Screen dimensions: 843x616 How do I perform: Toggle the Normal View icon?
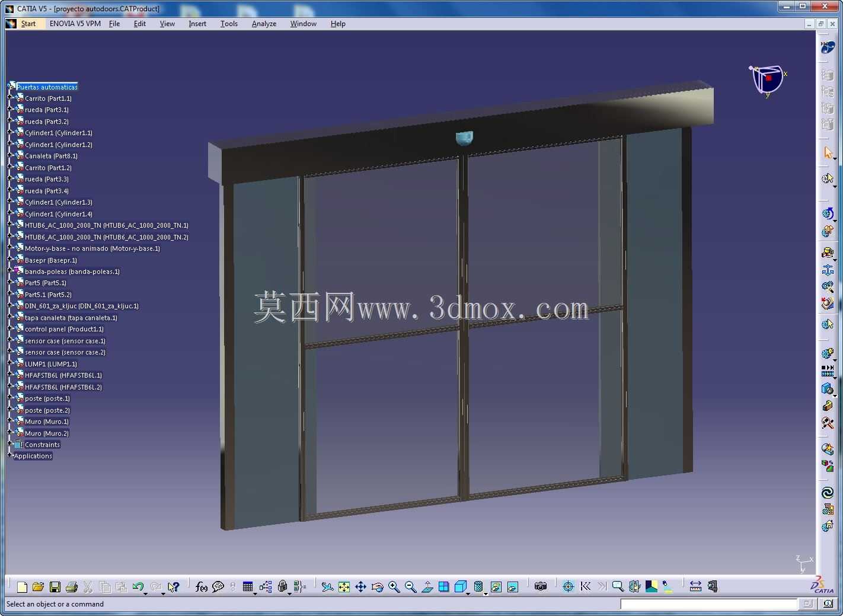coord(427,587)
